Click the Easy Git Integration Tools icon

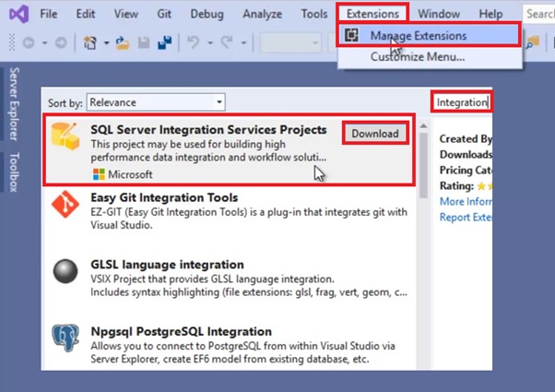point(65,204)
